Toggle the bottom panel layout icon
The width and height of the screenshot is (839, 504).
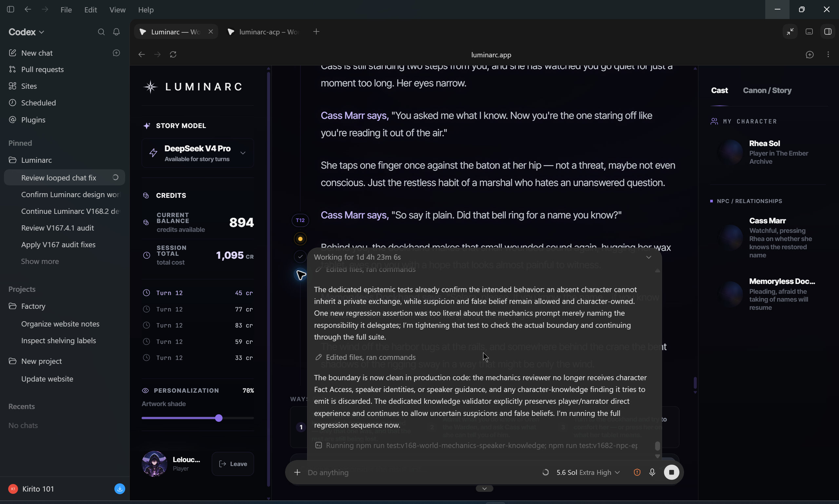click(809, 31)
